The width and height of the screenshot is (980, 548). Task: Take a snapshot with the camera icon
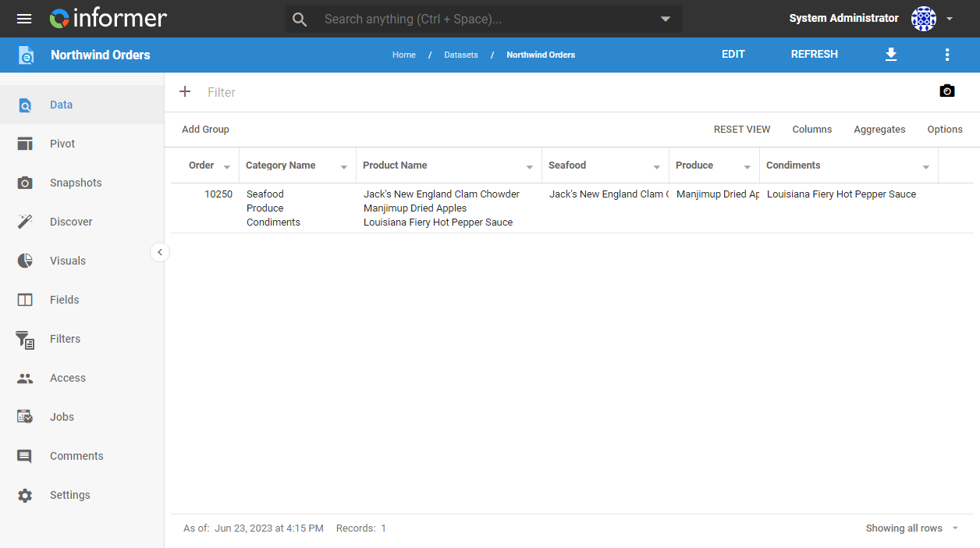pos(947,91)
